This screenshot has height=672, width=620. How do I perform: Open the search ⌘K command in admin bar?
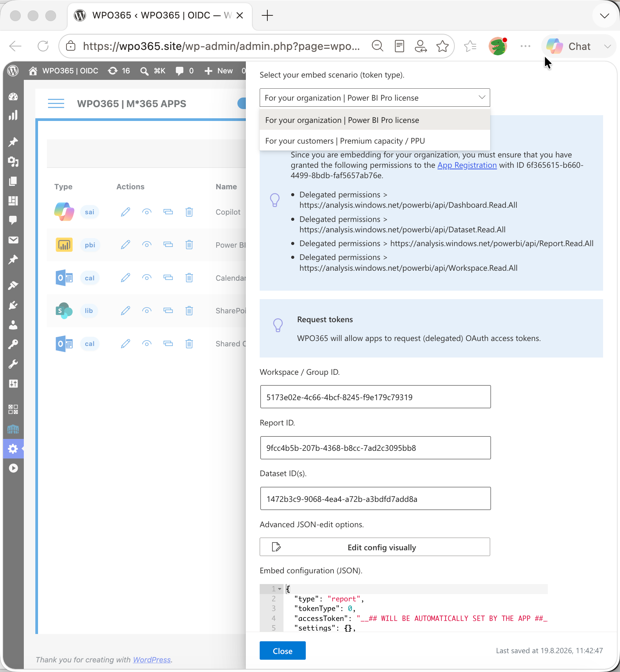pyautogui.click(x=153, y=71)
